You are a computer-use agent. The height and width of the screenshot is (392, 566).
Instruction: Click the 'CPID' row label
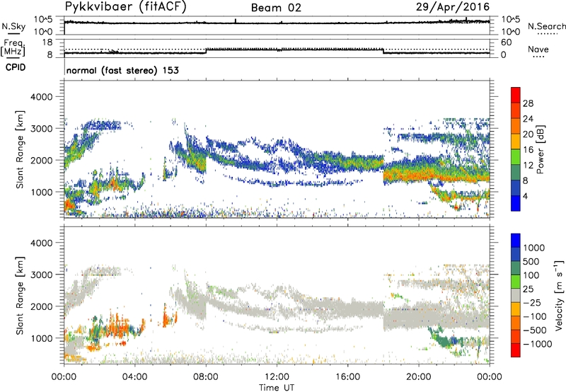16,67
